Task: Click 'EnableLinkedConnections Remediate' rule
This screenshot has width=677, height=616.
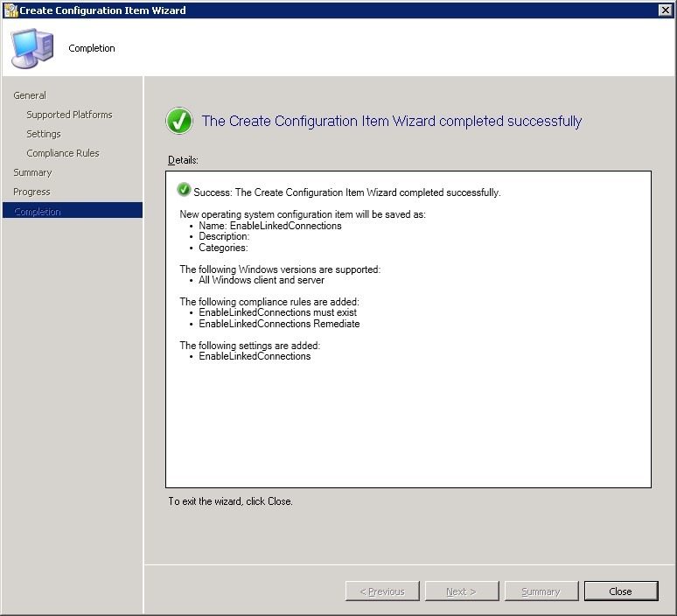Action: tap(279, 324)
